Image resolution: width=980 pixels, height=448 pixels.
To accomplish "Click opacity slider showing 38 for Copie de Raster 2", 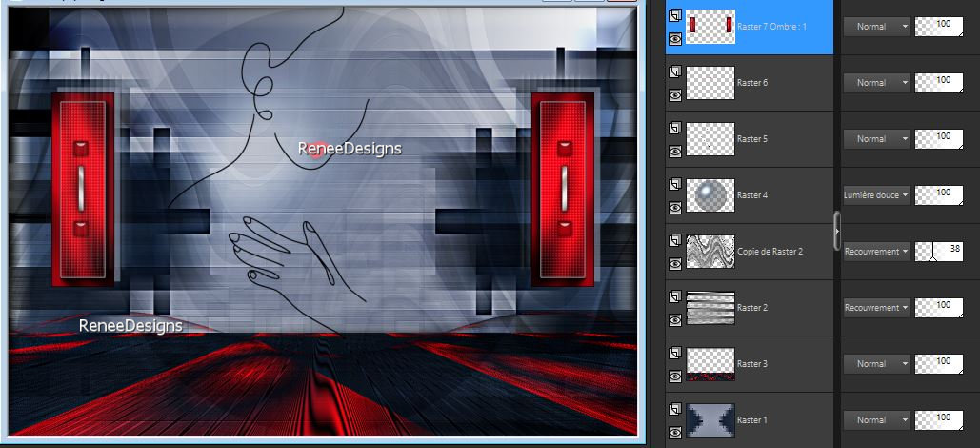I will tap(939, 252).
